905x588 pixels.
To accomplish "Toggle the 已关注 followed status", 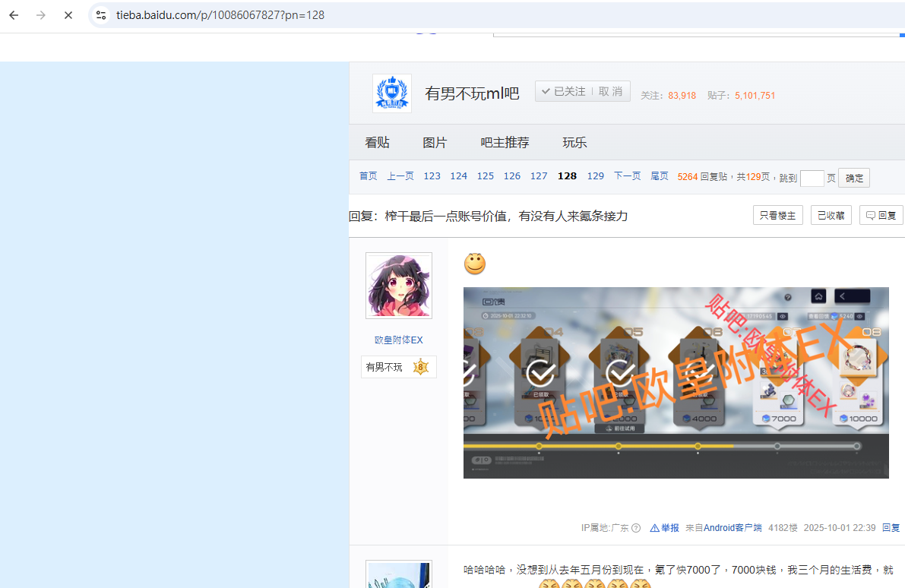I will click(x=563, y=91).
